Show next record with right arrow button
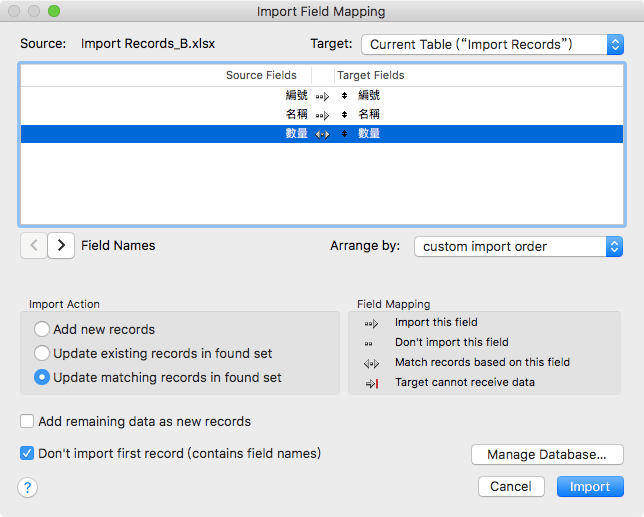Screen dimensions: 644x517 (x=61, y=245)
